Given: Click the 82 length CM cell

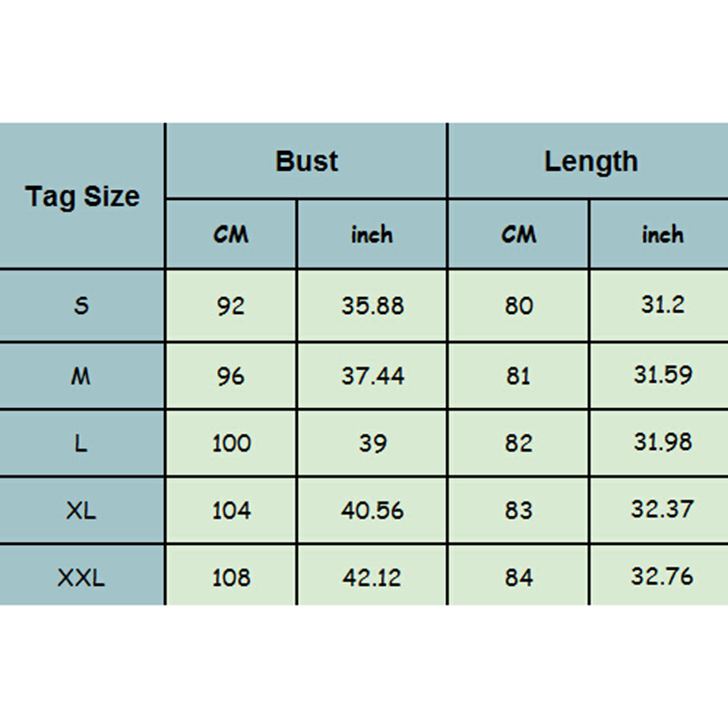Looking at the screenshot, I should click(x=519, y=442).
